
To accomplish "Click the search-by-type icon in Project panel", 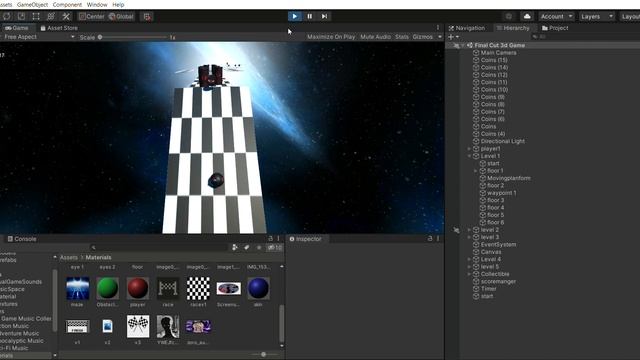I will 235,247.
